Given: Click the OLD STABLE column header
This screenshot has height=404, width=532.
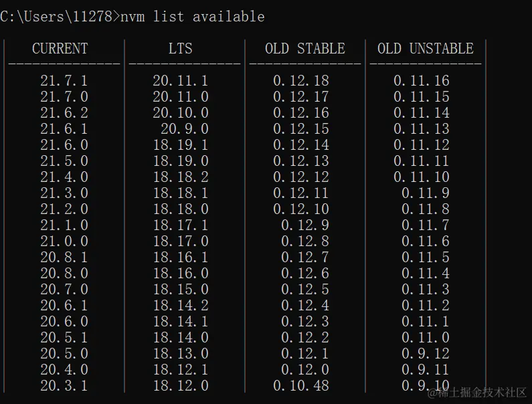Looking at the screenshot, I should (x=305, y=49).
